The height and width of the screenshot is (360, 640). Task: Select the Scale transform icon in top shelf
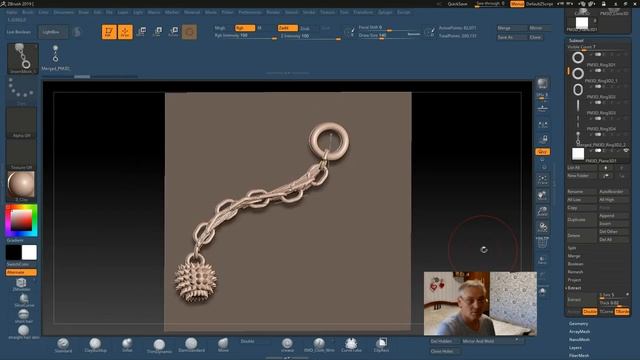tap(158, 31)
